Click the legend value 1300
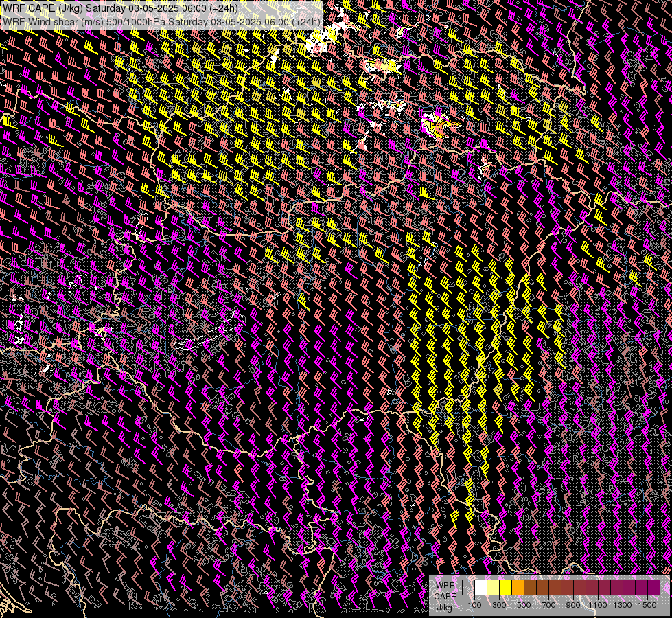The image size is (672, 618). tap(623, 605)
